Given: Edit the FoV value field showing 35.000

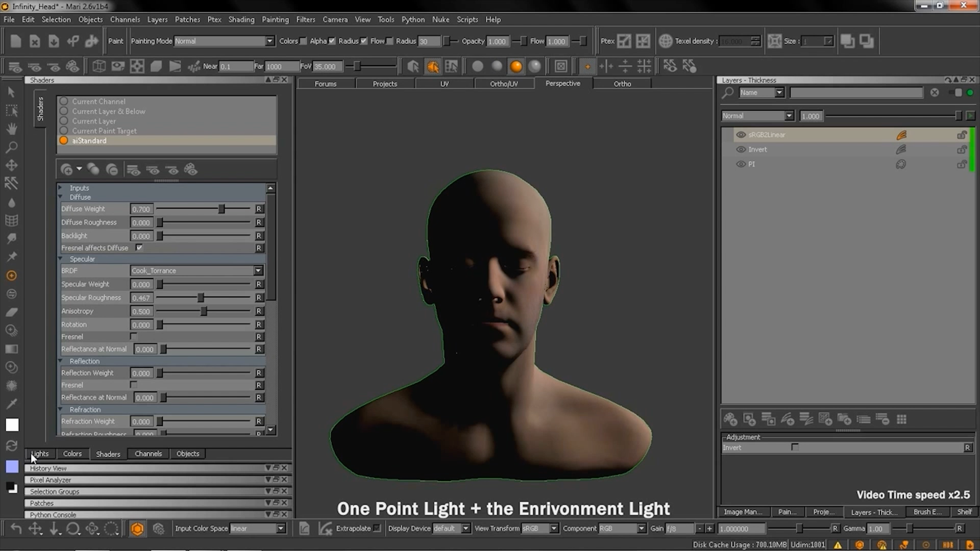Looking at the screenshot, I should pyautogui.click(x=328, y=66).
